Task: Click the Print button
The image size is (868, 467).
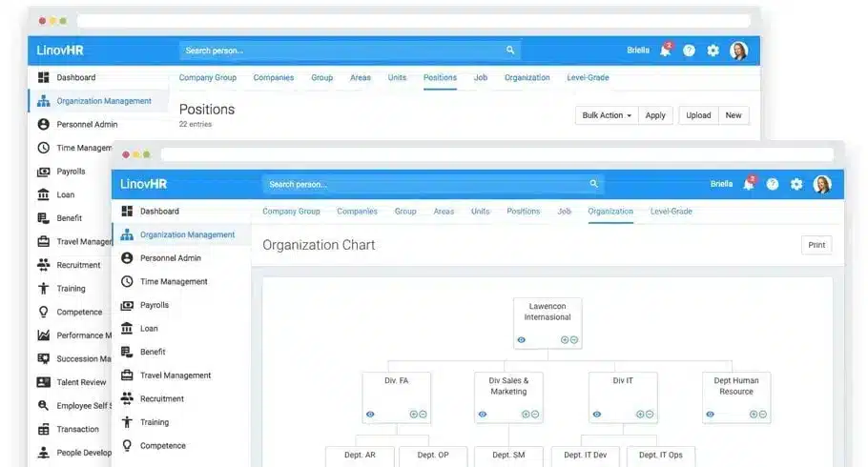Action: coord(816,245)
